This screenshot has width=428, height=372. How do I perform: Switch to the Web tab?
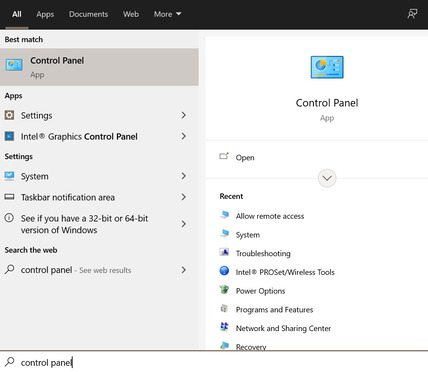tap(131, 14)
